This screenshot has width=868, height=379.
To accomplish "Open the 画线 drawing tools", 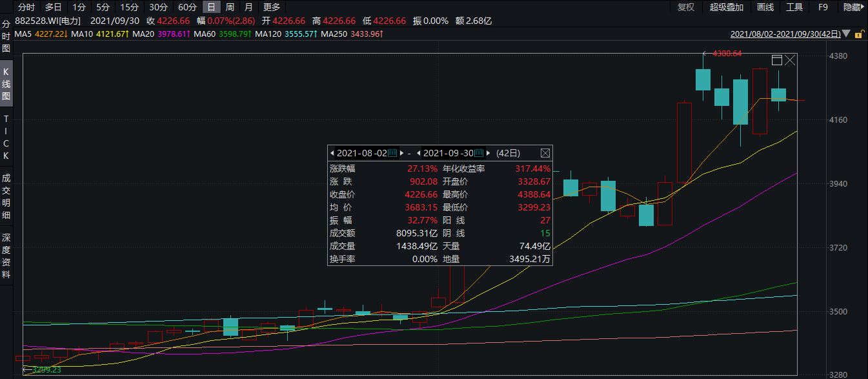I will (765, 7).
